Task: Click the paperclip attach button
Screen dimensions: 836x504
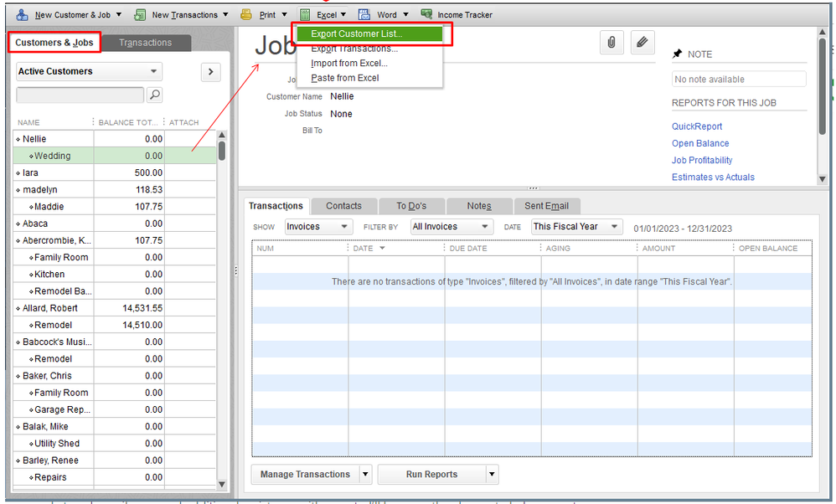Action: [x=612, y=42]
